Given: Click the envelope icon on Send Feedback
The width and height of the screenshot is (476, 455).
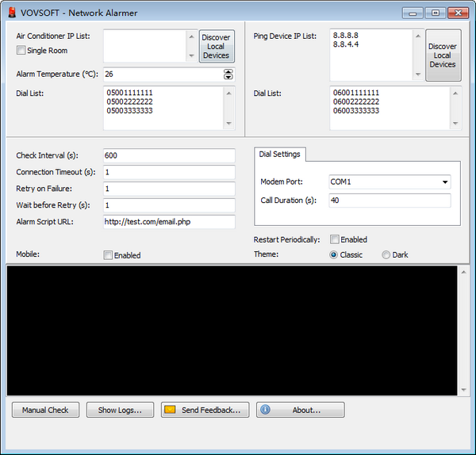Looking at the screenshot, I should 170,410.
